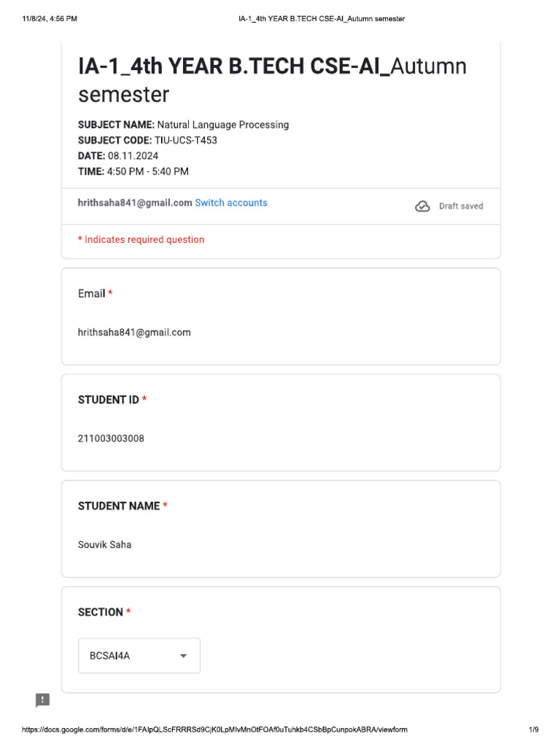Image resolution: width=560 pixels, height=747 pixels.
Task: Click the Switch accounts link
Action: (231, 203)
